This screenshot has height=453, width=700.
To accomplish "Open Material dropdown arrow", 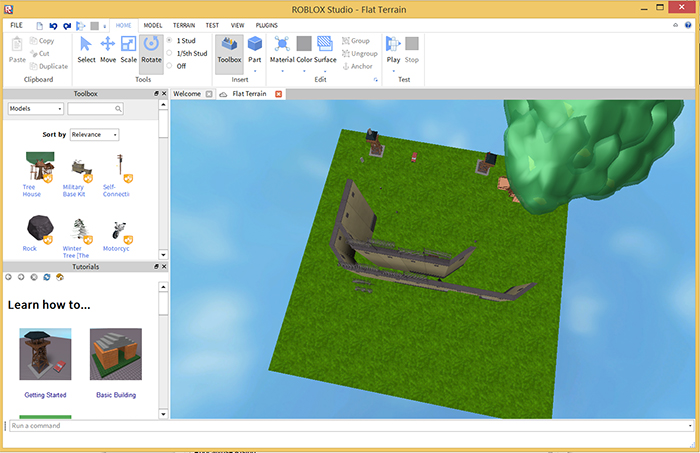I will pos(282,71).
